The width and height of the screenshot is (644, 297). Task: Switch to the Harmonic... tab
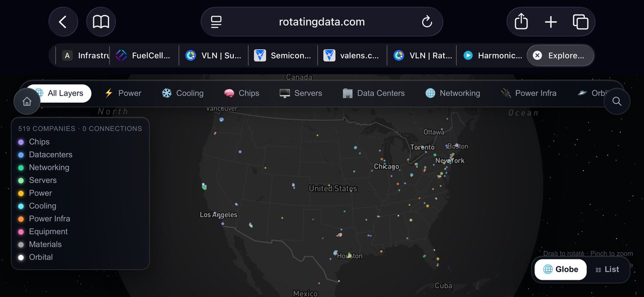[491, 55]
